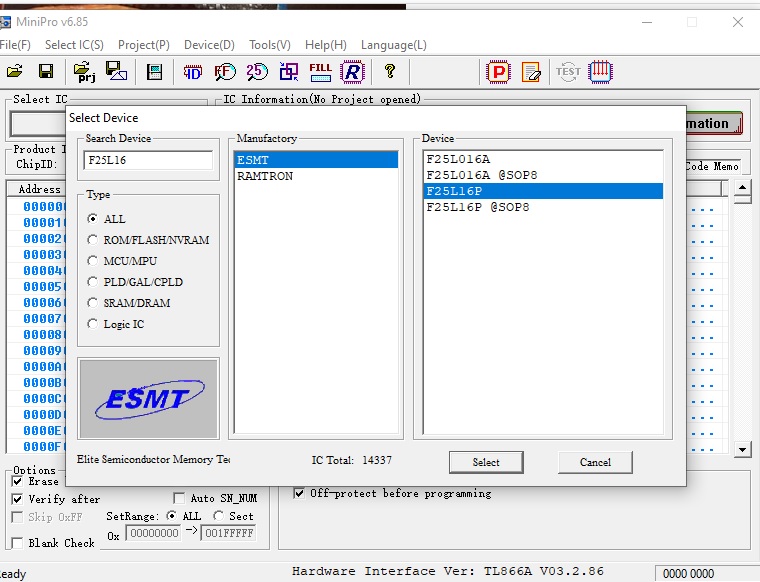Click the FILL buffer icon

point(320,72)
